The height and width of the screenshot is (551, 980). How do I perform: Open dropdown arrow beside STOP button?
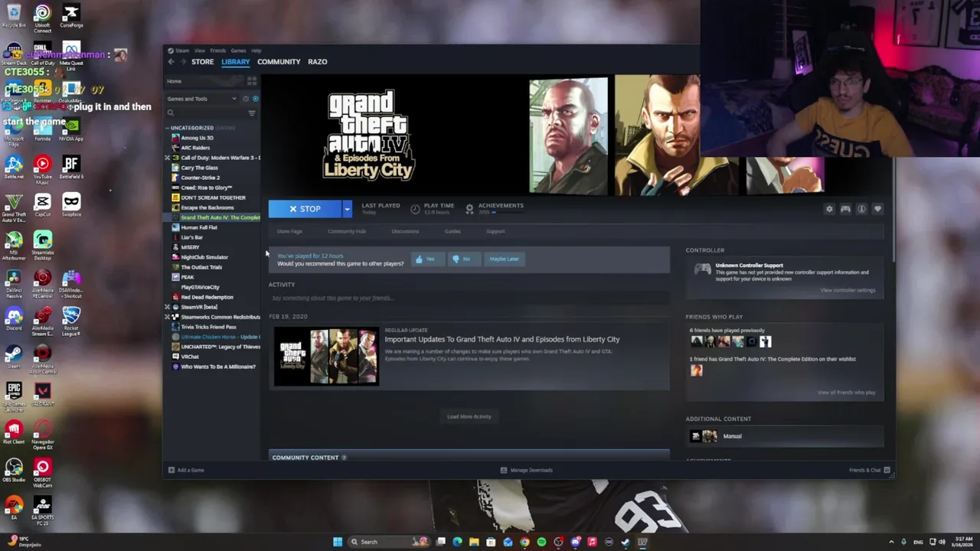[x=347, y=209]
